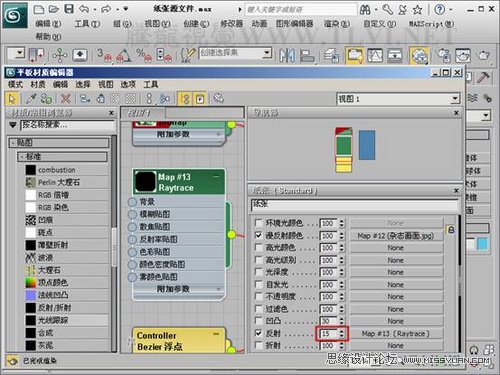500x375 pixels.
Task: Collapse Controller Bezier 浮点 node
Action: point(216,333)
